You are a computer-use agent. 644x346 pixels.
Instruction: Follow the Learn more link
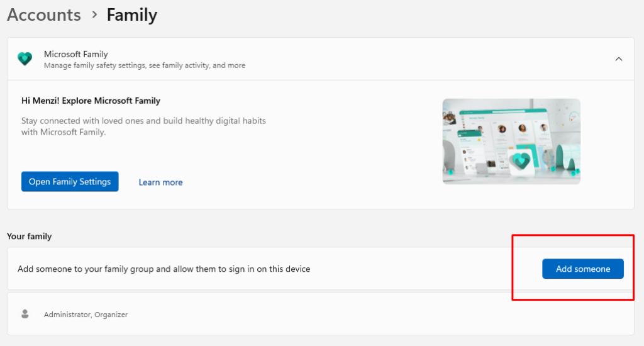(x=160, y=182)
